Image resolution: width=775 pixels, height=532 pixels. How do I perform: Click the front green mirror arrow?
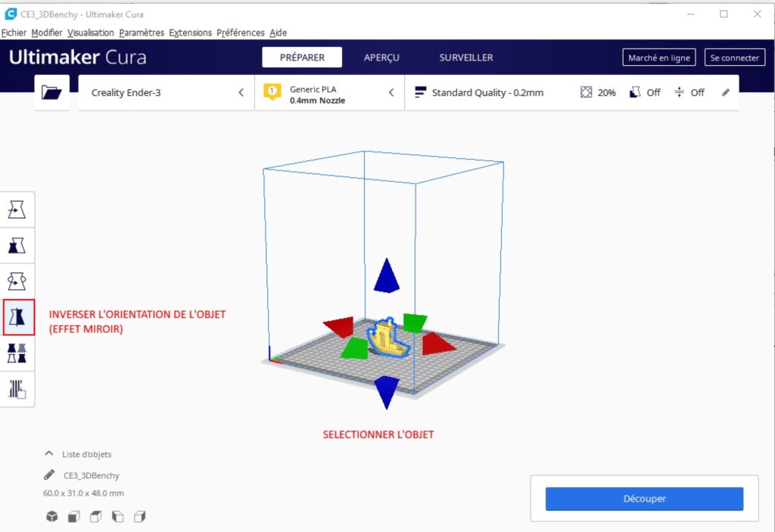pos(355,348)
